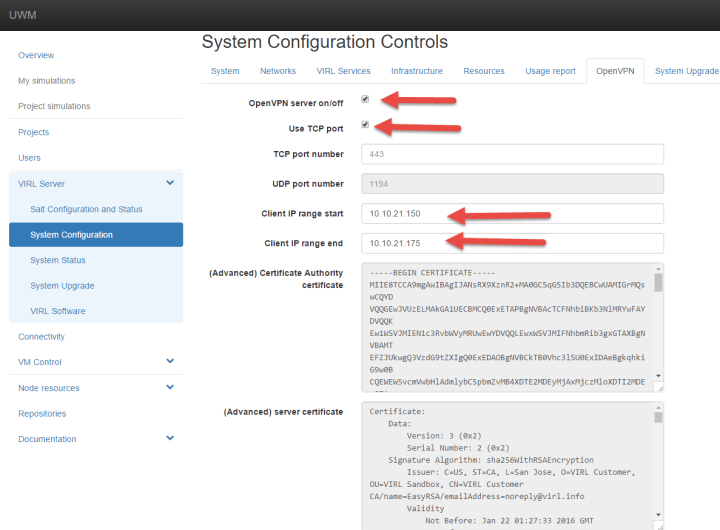Open VIRL Software in the sidebar
720x530 pixels.
click(58, 311)
